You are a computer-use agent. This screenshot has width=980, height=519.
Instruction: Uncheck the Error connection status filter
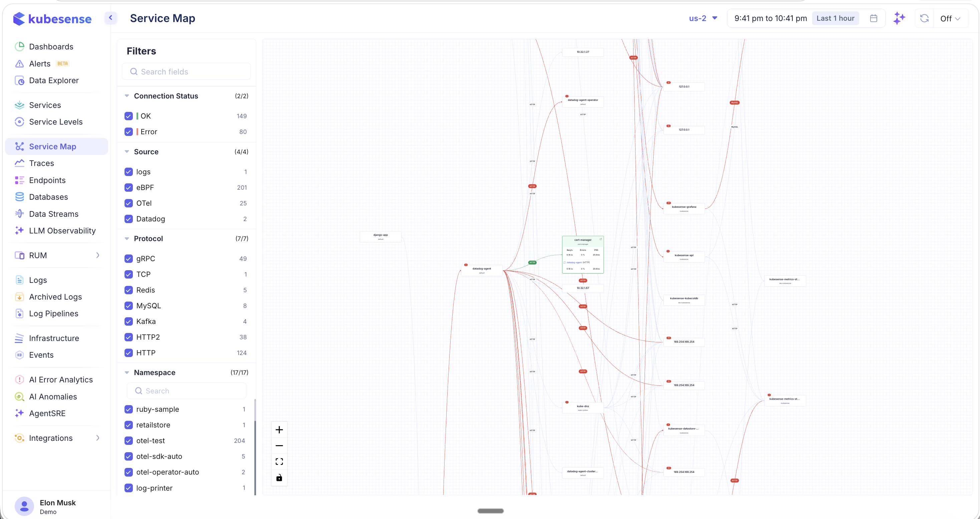click(128, 132)
